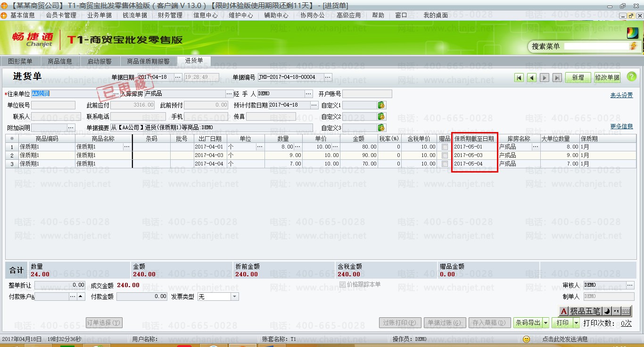Open the 打印 button dropdown arrow

576,322
